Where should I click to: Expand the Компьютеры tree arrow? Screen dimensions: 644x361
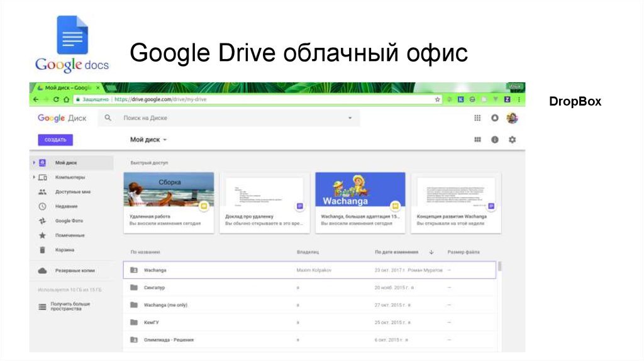(34, 177)
